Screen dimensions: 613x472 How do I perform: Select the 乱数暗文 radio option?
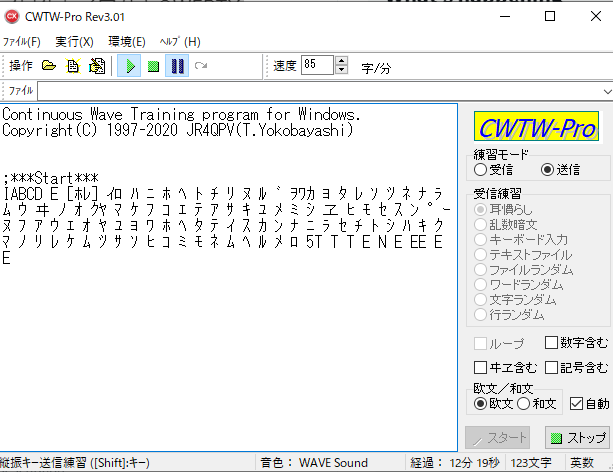[506, 224]
